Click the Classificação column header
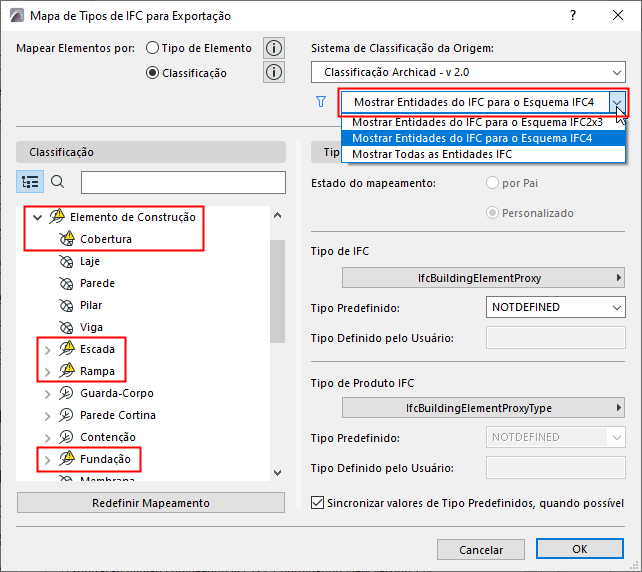642x572 pixels. (x=151, y=152)
